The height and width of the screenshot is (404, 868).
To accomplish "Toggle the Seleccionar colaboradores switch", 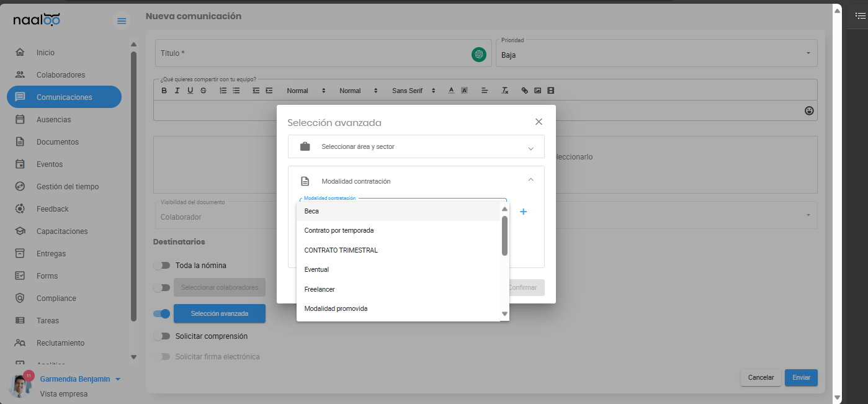I will pyautogui.click(x=162, y=287).
